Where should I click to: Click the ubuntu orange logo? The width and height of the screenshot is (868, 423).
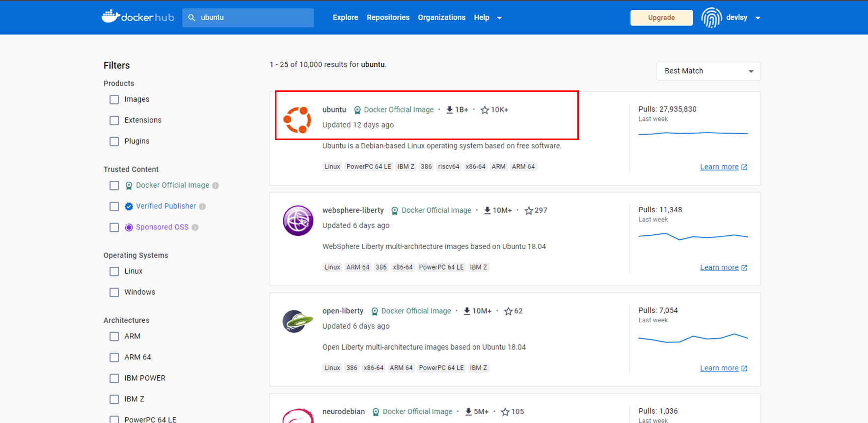tap(298, 119)
